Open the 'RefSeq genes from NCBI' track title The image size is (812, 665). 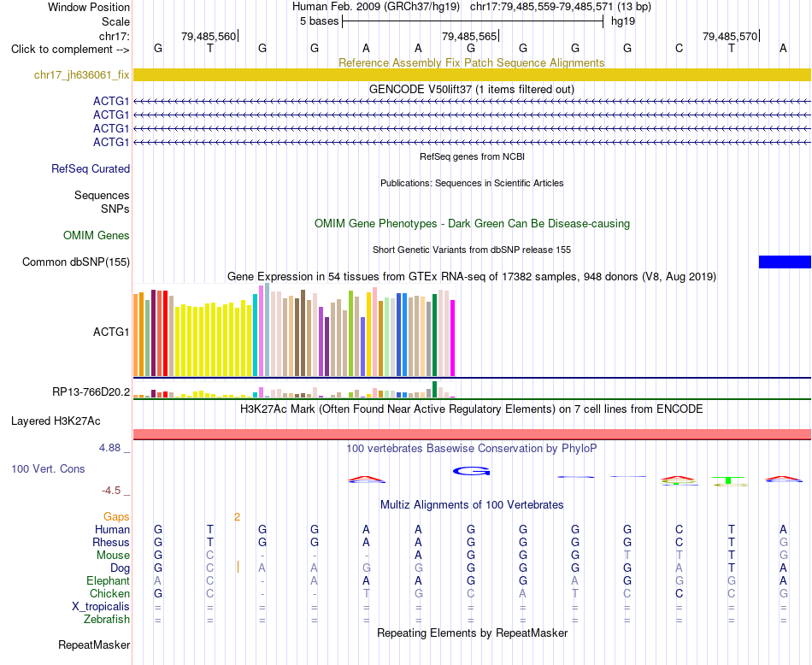472,156
